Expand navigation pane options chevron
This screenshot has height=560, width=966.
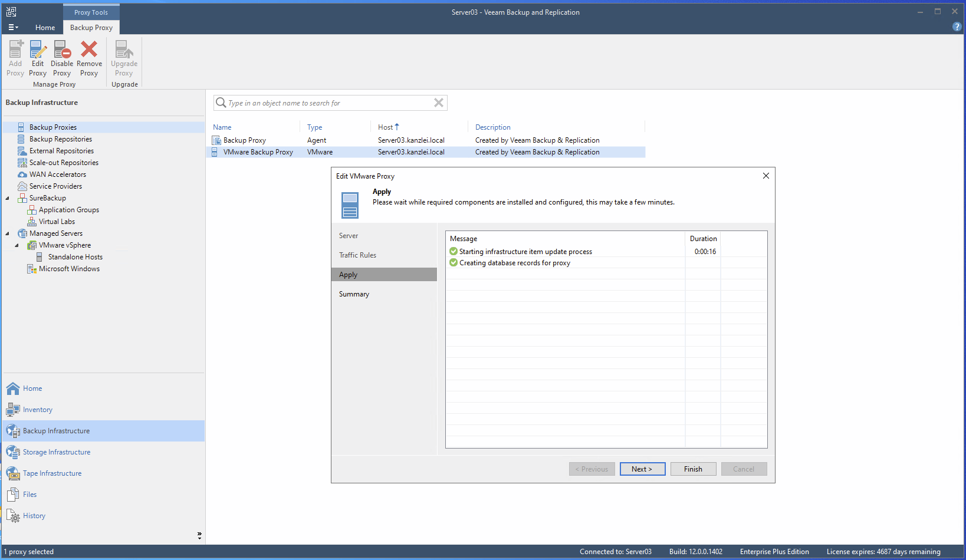tap(199, 535)
